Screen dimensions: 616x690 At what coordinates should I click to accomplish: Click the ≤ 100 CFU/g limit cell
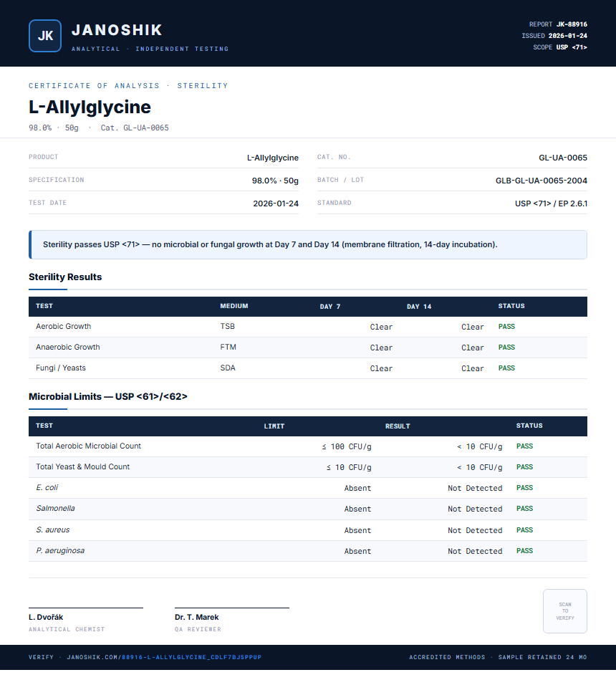pos(347,446)
